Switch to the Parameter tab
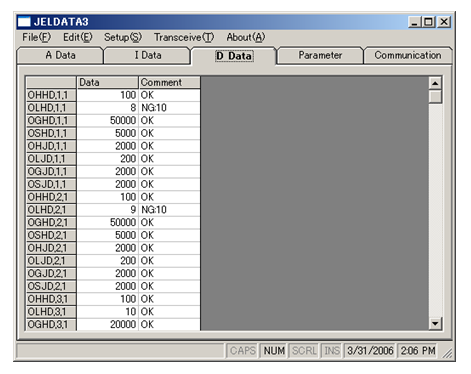Viewport: 471px width, 374px height. (x=320, y=55)
